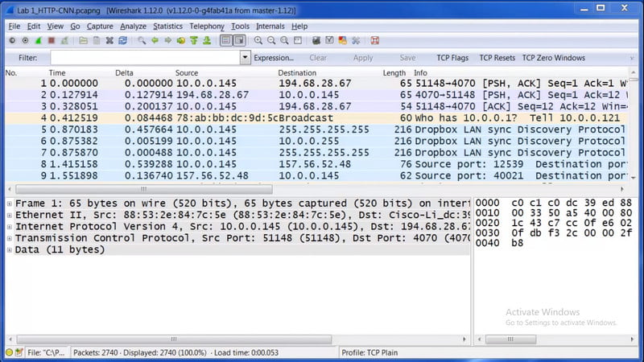Screen dimensions: 644x362
Task: Restart the current capture
Action: (64, 41)
